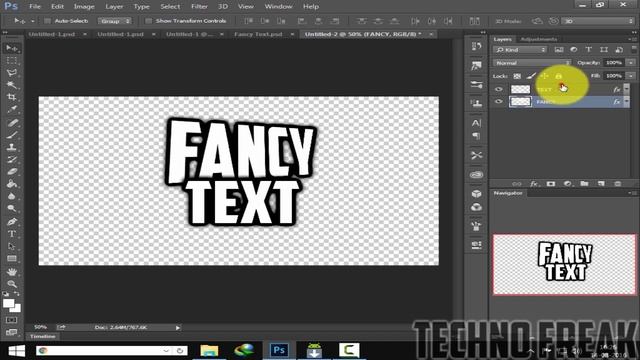Select the Crop tool

pos(12,97)
